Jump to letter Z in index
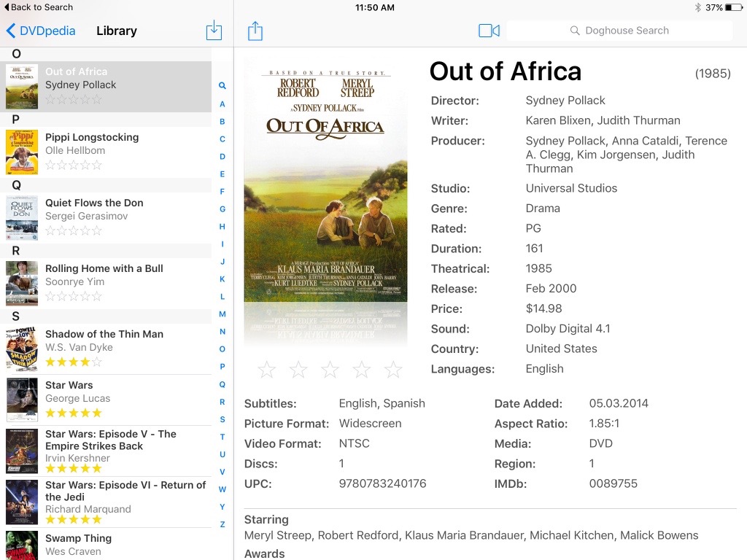This screenshot has width=747, height=560. (x=222, y=524)
